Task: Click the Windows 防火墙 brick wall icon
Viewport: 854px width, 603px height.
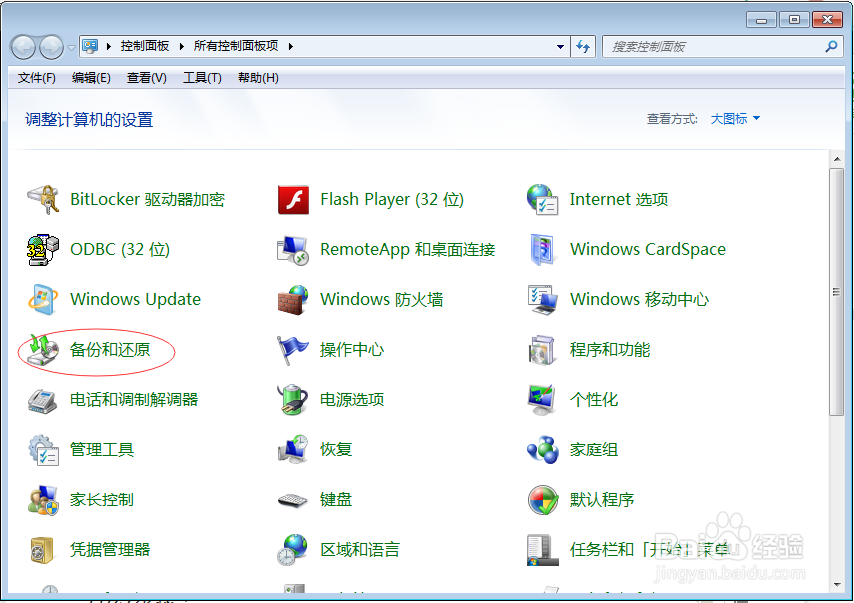Action: (x=293, y=300)
